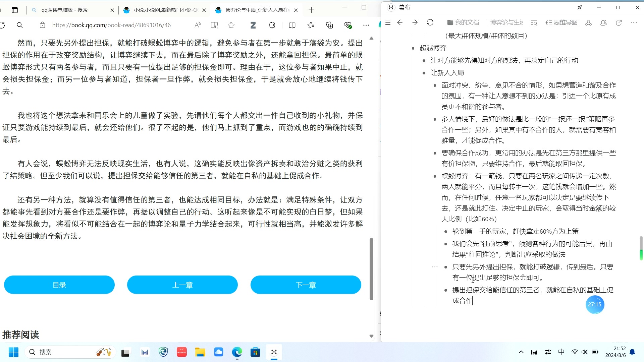Sync the Mubu document
This screenshot has height=362, width=644.
tap(430, 22)
